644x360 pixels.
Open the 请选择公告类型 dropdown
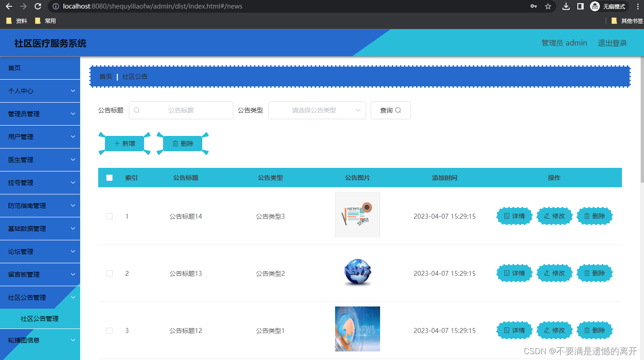(x=317, y=110)
